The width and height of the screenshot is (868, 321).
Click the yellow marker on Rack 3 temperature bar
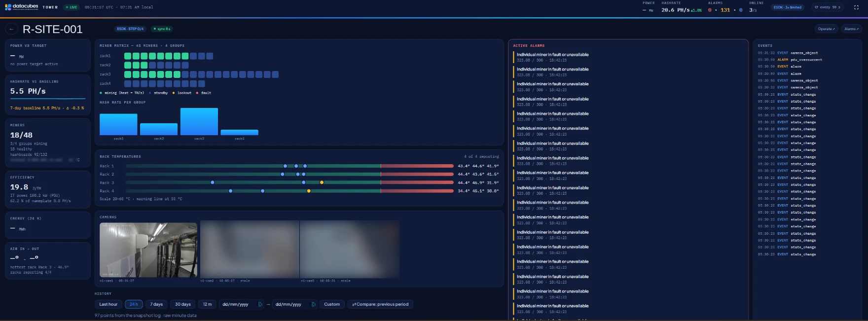322,182
